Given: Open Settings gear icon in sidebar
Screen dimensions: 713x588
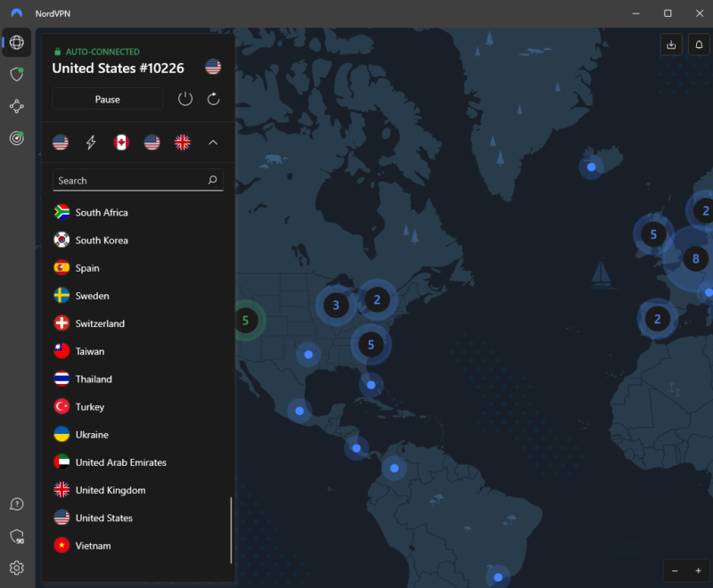Looking at the screenshot, I should tap(17, 568).
